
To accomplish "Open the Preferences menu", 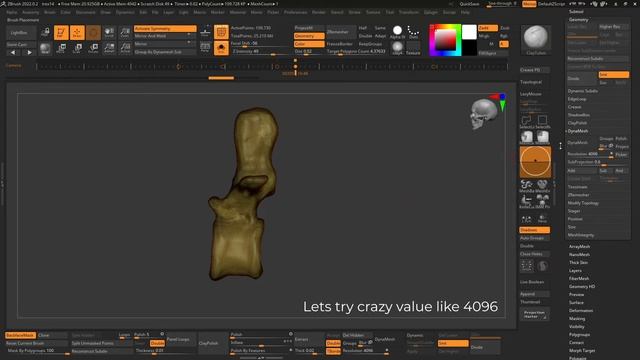I will coord(296,12).
